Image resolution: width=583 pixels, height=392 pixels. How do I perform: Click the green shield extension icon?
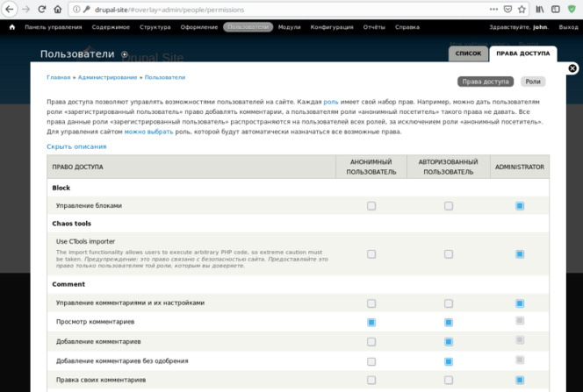pos(572,10)
